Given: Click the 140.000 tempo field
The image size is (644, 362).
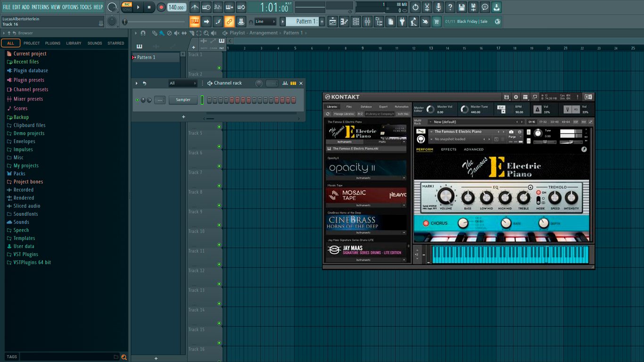Looking at the screenshot, I should click(177, 7).
